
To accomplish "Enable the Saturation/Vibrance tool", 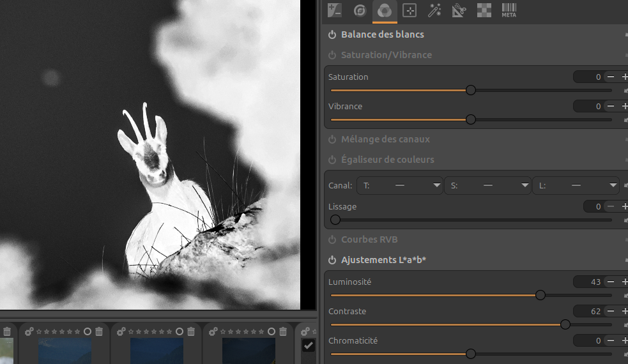I will coord(332,55).
